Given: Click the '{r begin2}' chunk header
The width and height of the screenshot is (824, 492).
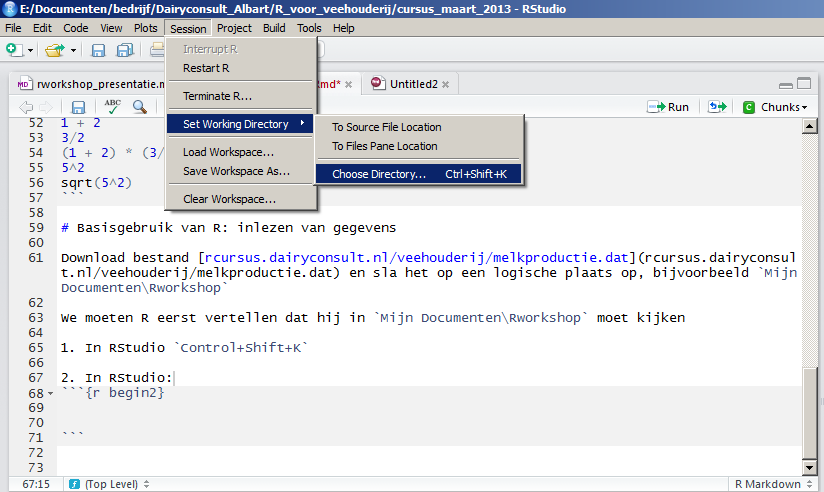Looking at the screenshot, I should 113,393.
